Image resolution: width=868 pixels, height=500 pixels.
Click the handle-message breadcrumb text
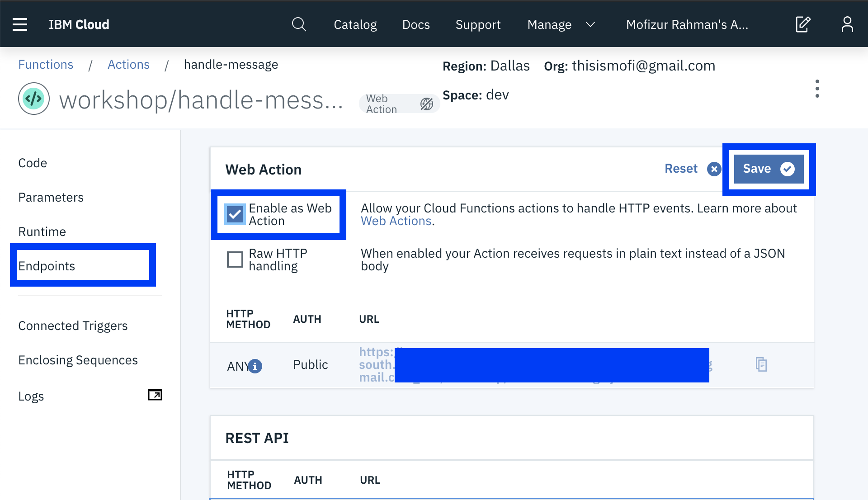click(231, 65)
